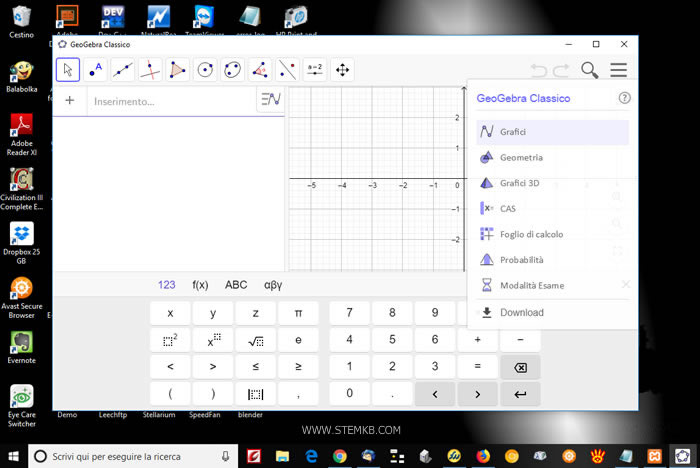
Task: Select the Polygon tool
Action: pyautogui.click(x=178, y=70)
